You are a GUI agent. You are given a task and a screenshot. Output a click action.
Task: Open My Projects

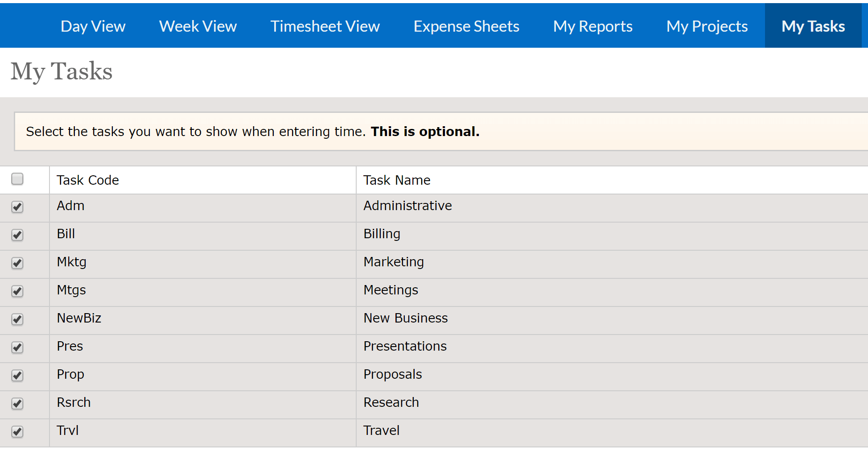click(707, 26)
